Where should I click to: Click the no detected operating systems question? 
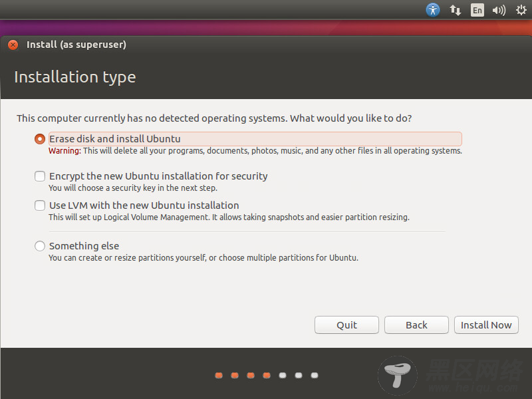[x=214, y=118]
